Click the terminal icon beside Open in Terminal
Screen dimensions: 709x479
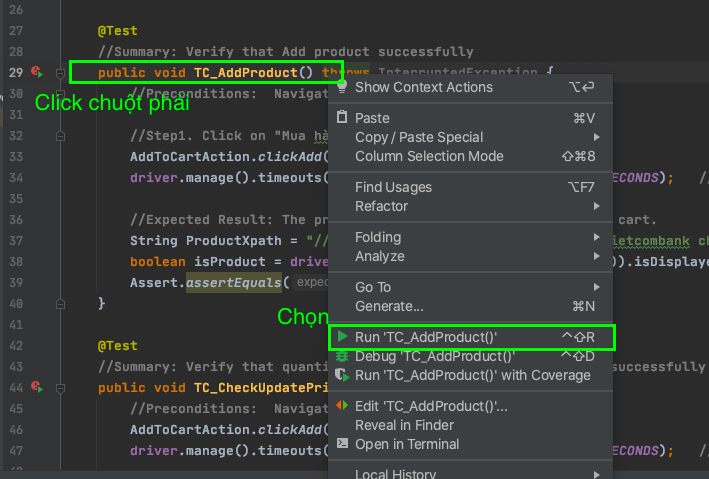(342, 443)
